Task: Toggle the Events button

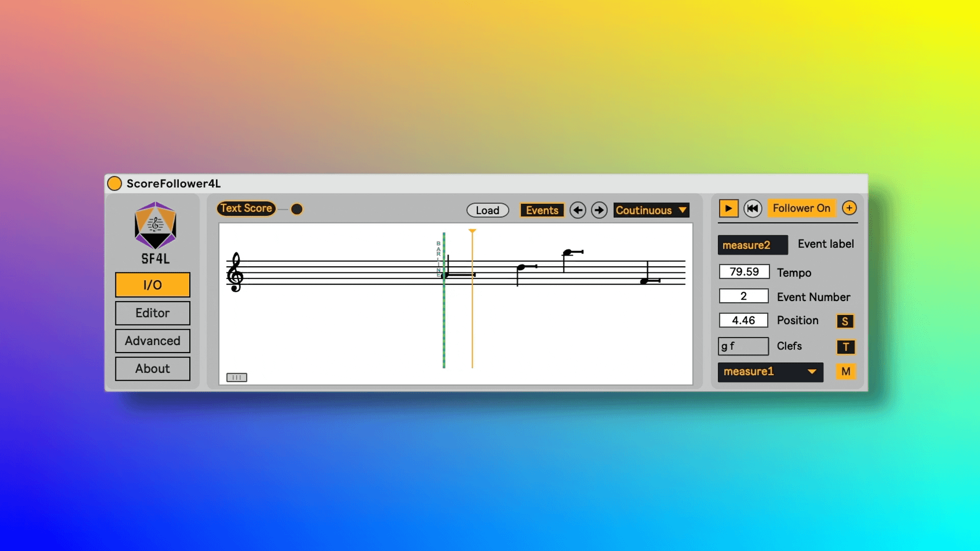Action: (x=542, y=210)
